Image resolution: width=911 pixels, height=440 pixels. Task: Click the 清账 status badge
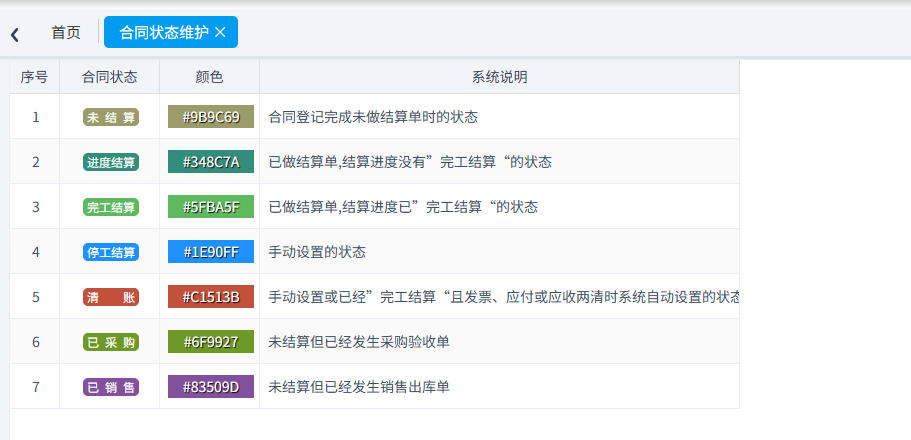(111, 297)
